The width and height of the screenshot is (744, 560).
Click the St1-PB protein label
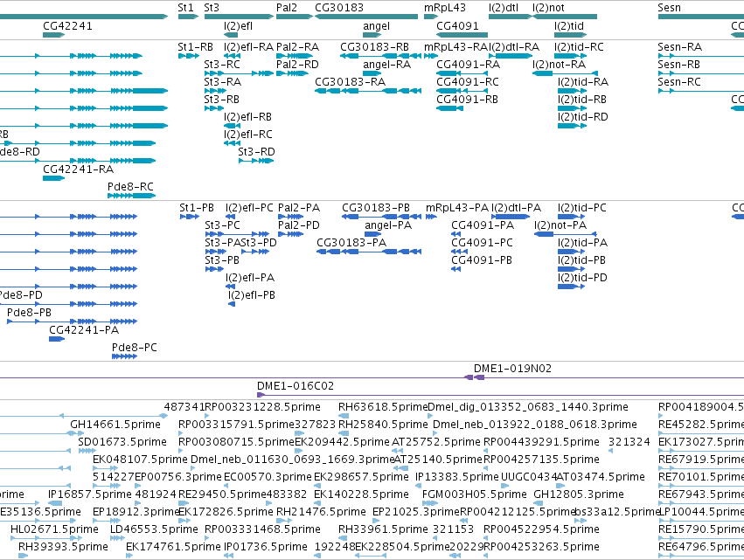point(197,208)
